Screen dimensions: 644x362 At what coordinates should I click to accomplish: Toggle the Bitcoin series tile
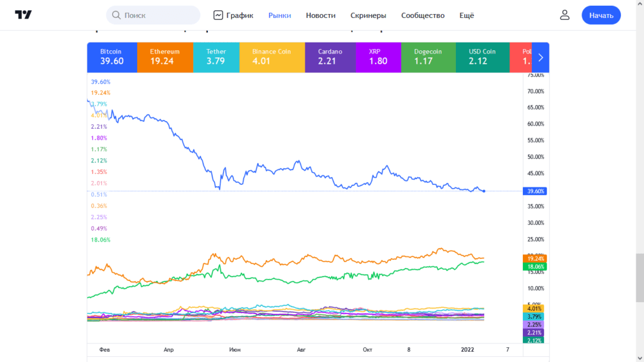[x=112, y=57]
